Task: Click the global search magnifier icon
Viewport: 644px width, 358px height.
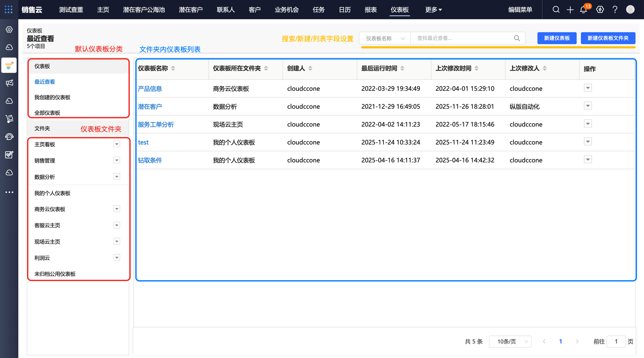Action: (556, 10)
